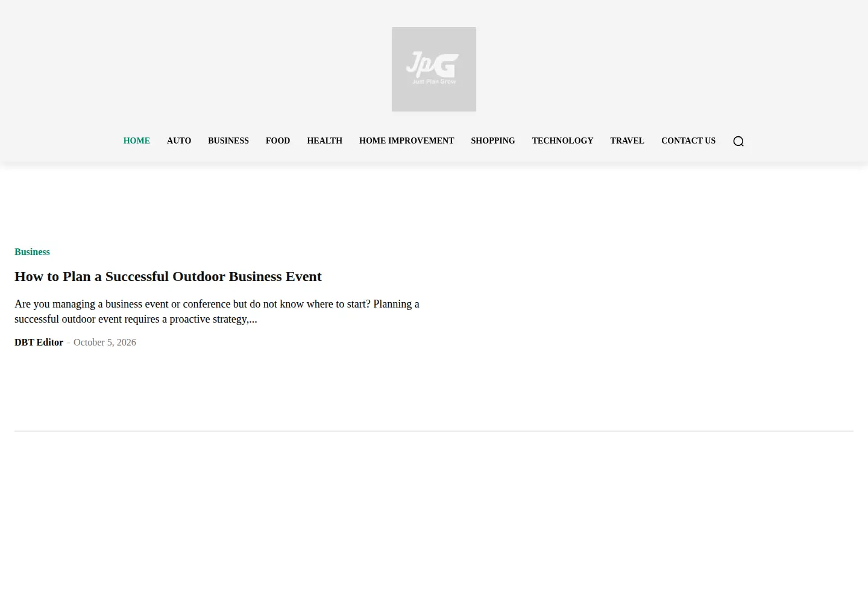Click the October 5, 2026 date
The image size is (868, 603).
pos(105,343)
